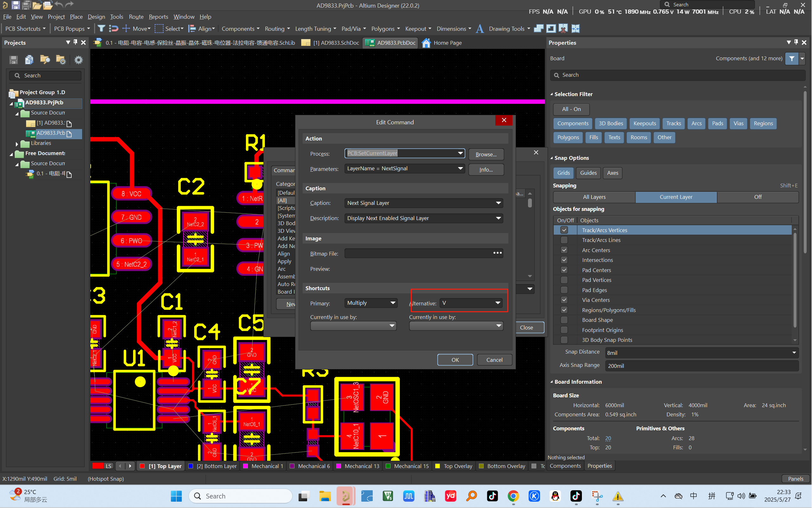Image resolution: width=812 pixels, height=508 pixels.
Task: Click the Home Page house icon tab
Action: 426,43
